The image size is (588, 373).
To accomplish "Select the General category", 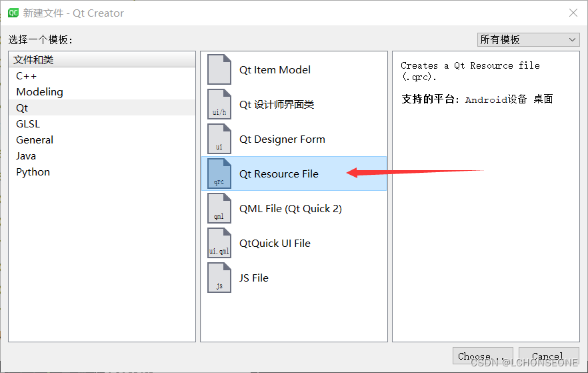I will [x=101, y=140].
